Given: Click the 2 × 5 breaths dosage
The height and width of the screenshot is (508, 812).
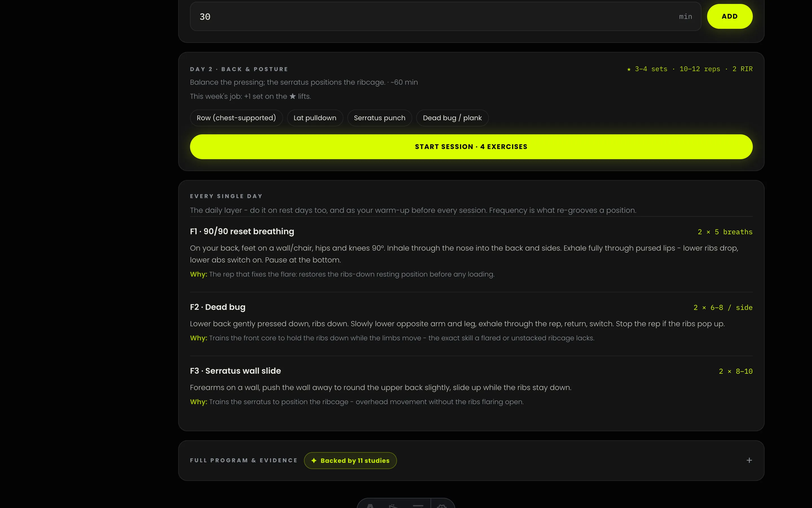Looking at the screenshot, I should (725, 232).
